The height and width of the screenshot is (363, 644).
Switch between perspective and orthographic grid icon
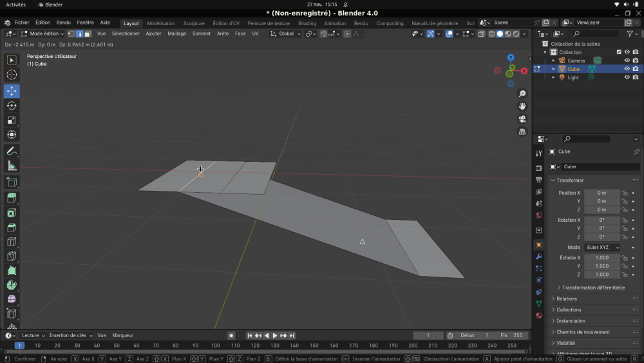[522, 132]
